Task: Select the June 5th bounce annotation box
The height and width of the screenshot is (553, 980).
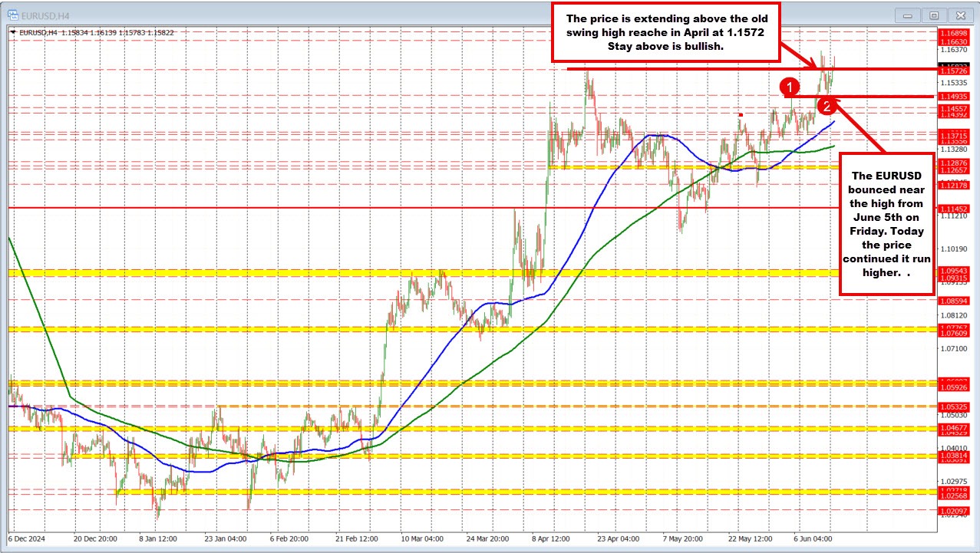Action: coord(887,224)
